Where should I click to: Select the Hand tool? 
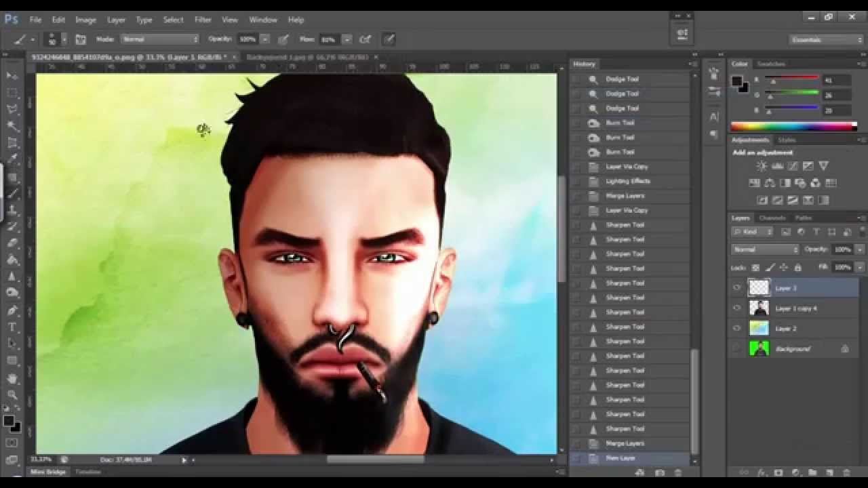(12, 378)
